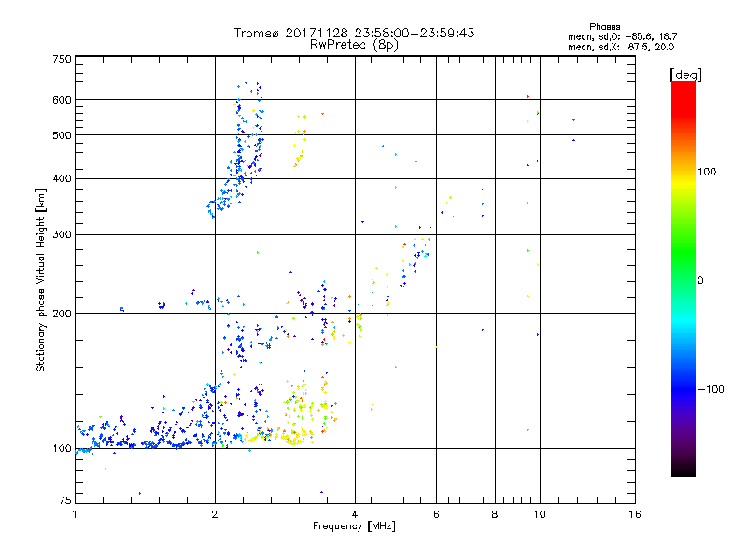Click the 'Phases' heading above the statistics
Image resolution: width=747 pixels, height=560 pixels.
click(604, 27)
